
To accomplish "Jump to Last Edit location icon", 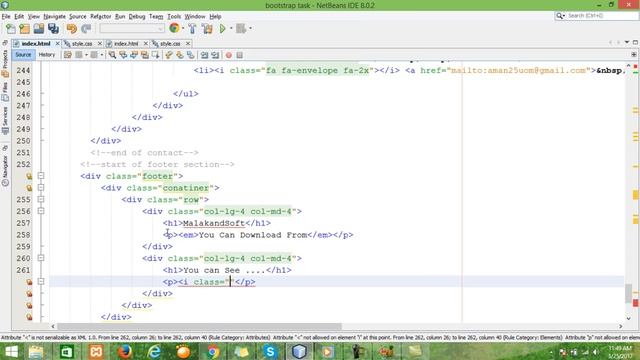I will tap(68, 55).
